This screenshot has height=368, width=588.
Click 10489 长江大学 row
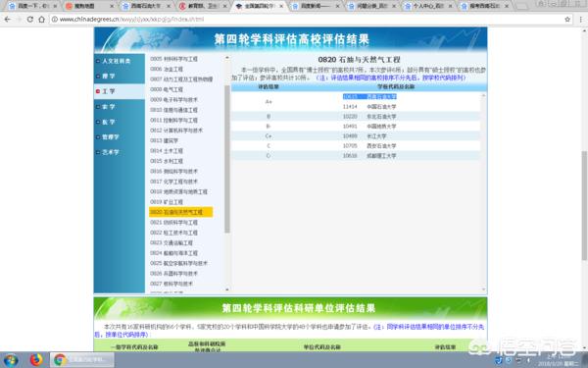[356, 136]
